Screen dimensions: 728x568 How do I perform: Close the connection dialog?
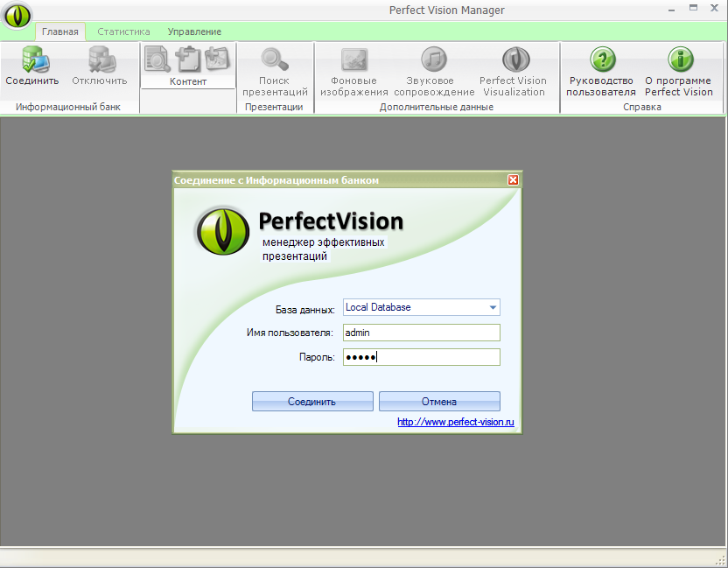tap(513, 180)
